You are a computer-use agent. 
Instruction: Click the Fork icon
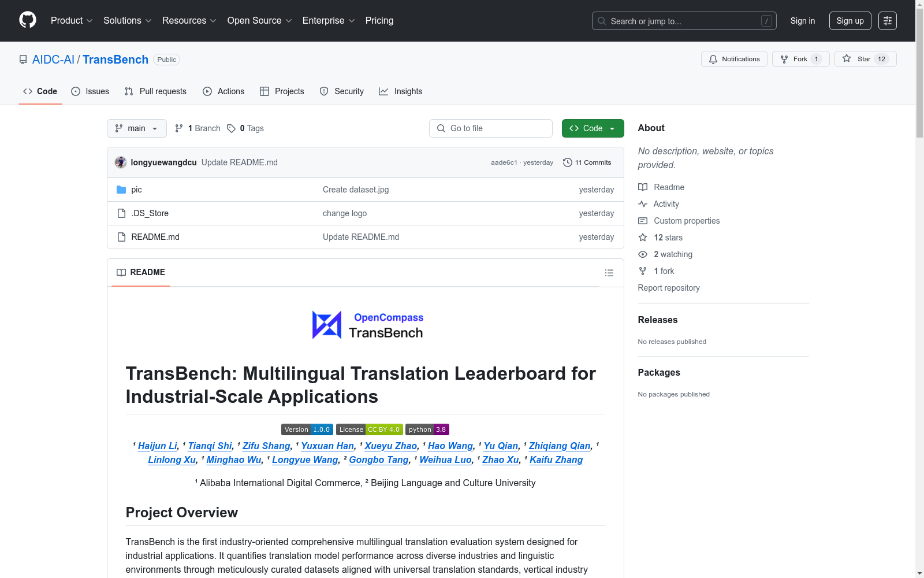(x=784, y=59)
